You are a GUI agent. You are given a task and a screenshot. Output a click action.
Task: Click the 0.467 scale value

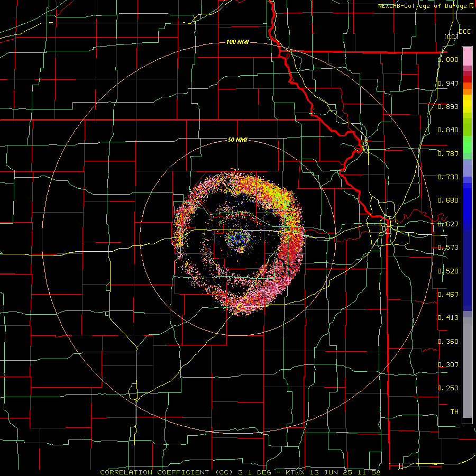click(448, 295)
